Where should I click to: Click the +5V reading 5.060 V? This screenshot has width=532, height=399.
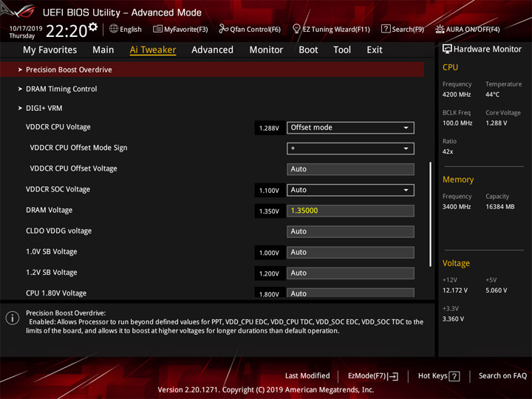click(x=497, y=291)
